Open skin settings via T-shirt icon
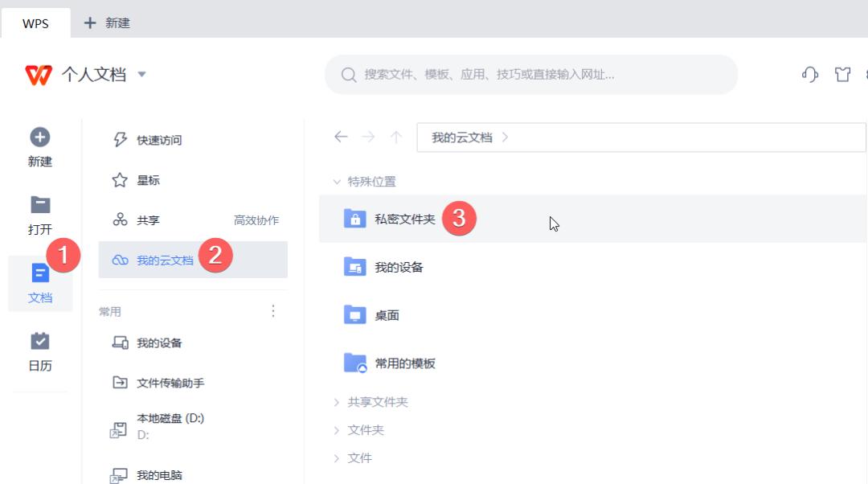Viewport: 868px width, 484px height. pos(841,74)
